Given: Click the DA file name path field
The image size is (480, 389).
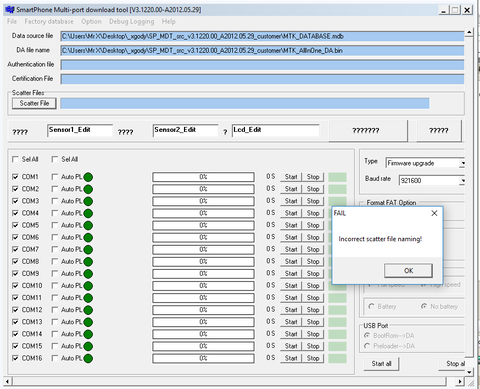Looking at the screenshot, I should [x=262, y=51].
